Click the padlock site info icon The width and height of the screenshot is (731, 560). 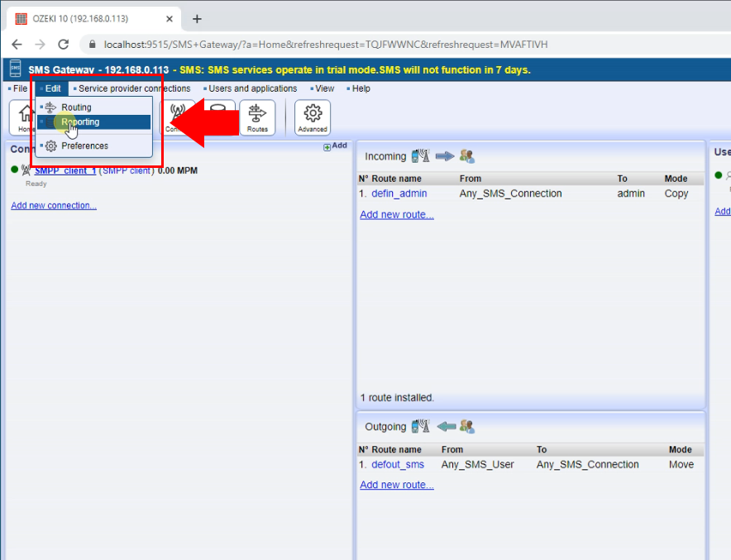[93, 45]
